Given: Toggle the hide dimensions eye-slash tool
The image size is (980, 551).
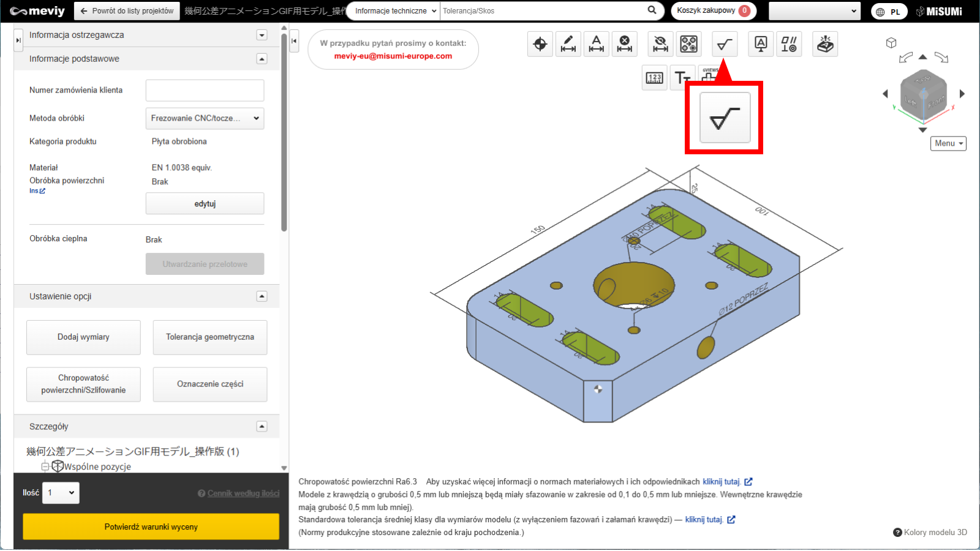Looking at the screenshot, I should [660, 44].
